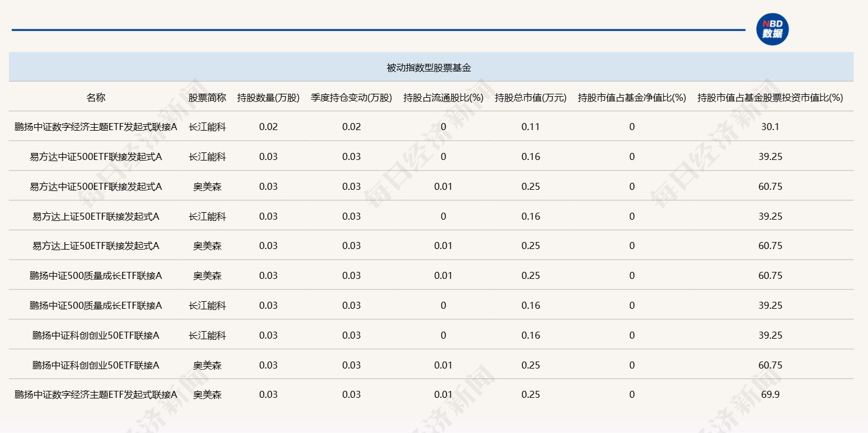Click the 名称 column header

pos(96,98)
